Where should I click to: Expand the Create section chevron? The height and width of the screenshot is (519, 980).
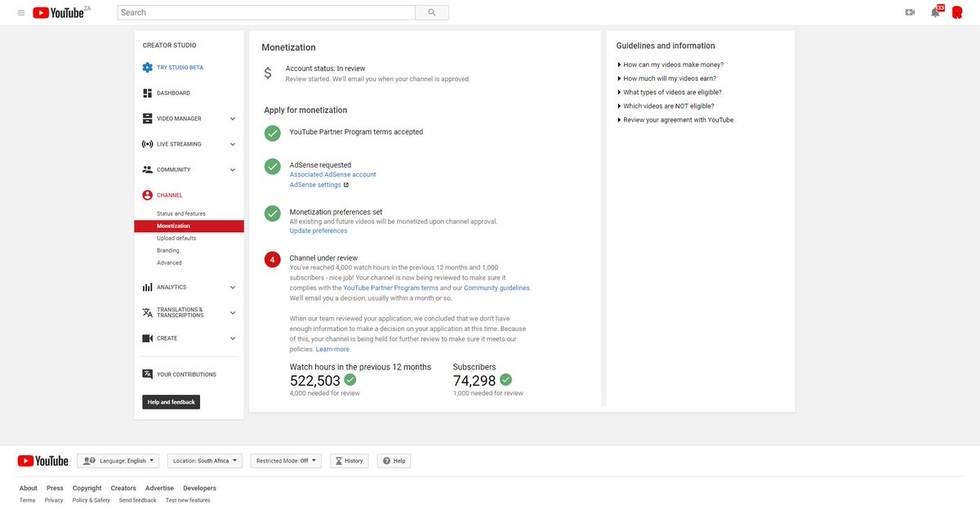point(233,338)
